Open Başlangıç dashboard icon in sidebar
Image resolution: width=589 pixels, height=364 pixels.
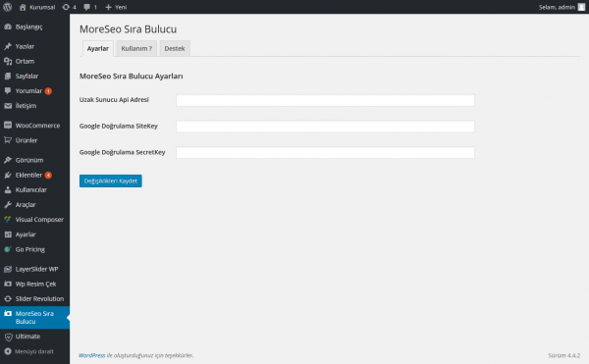click(8, 26)
